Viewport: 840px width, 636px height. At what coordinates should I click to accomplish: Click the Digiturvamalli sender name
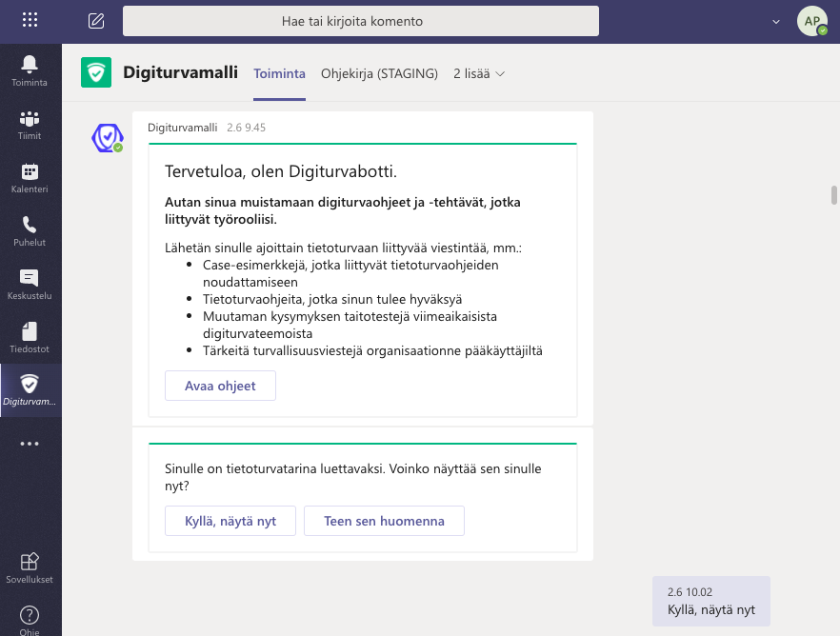pos(183,128)
